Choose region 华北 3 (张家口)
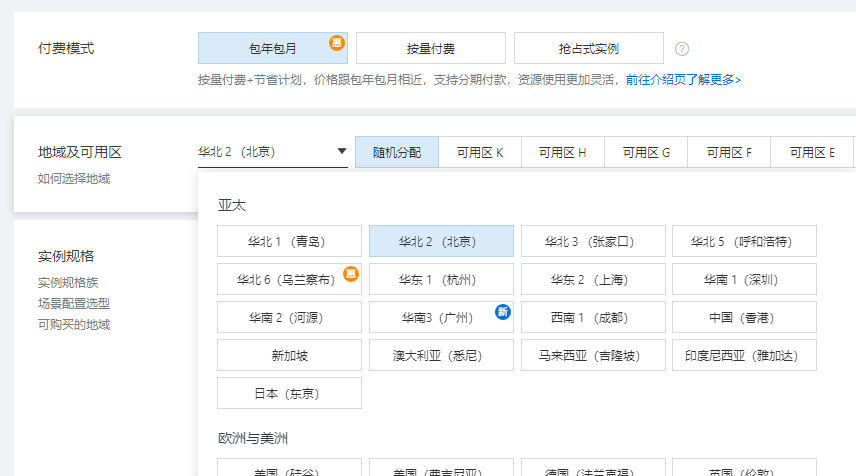This screenshot has width=856, height=476. [593, 241]
